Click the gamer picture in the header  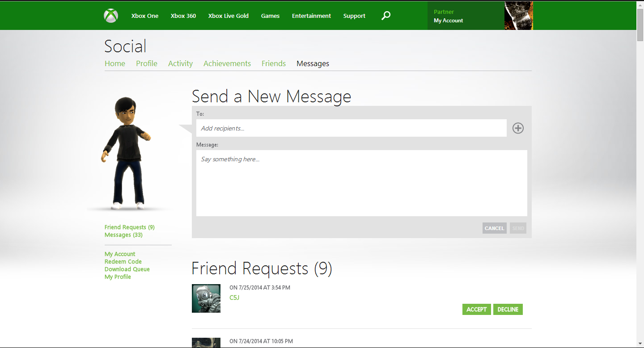pyautogui.click(x=519, y=16)
